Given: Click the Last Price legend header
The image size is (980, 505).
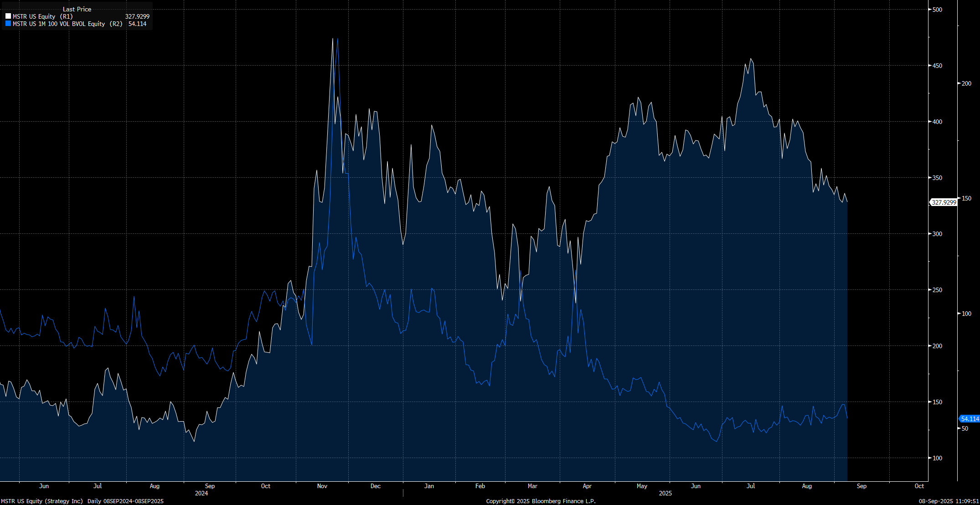Looking at the screenshot, I should click(x=77, y=9).
